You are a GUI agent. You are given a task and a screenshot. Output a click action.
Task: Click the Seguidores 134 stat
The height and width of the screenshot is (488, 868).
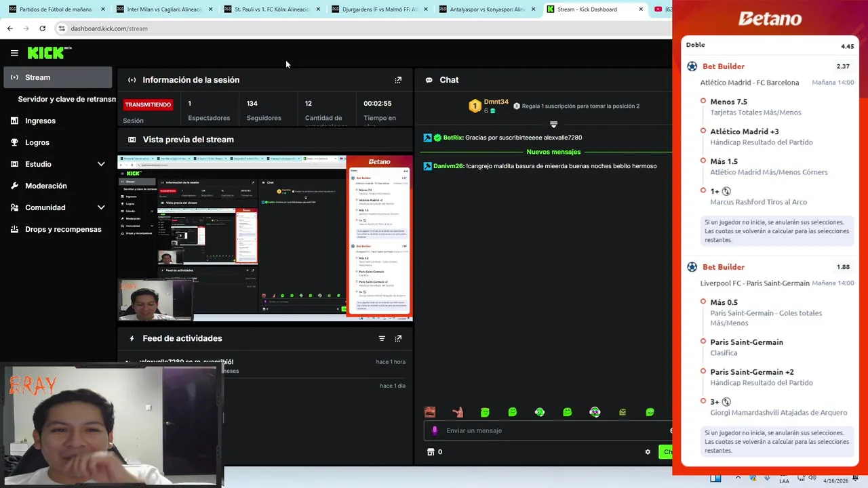coord(264,110)
